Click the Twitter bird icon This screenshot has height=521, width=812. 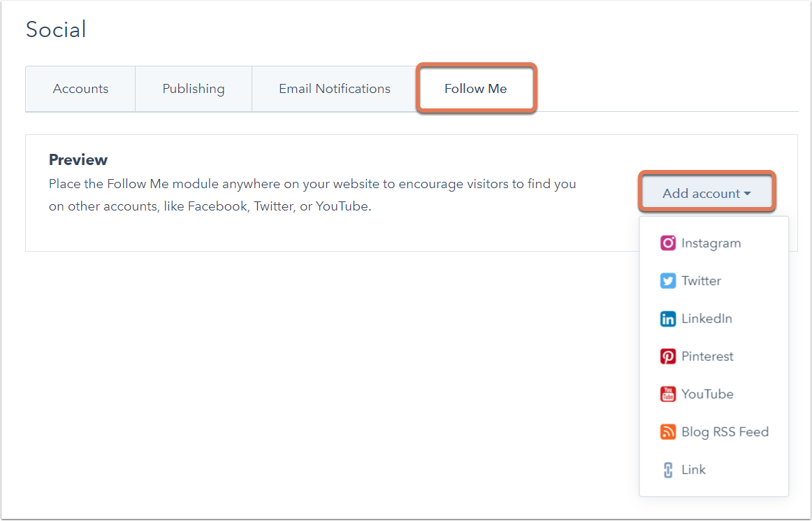tap(667, 280)
